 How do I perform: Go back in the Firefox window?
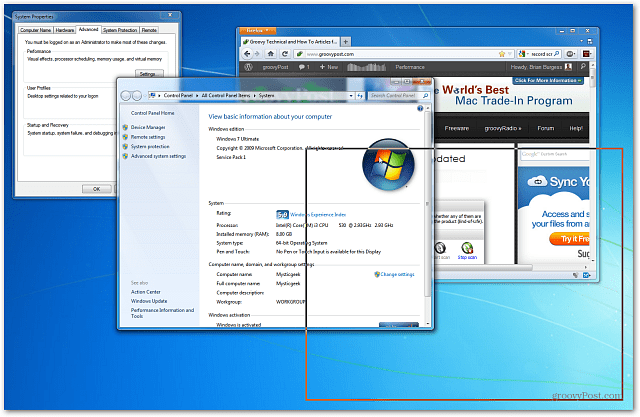point(247,53)
